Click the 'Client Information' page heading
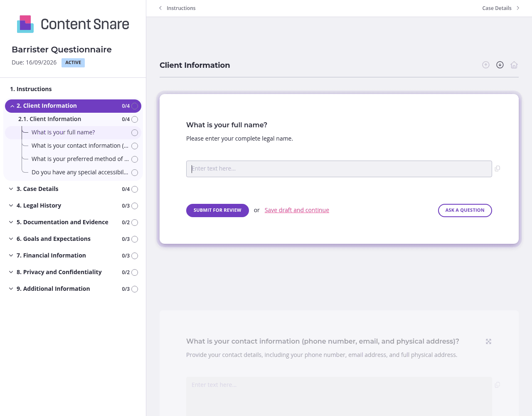The width and height of the screenshot is (532, 416). coord(195,65)
